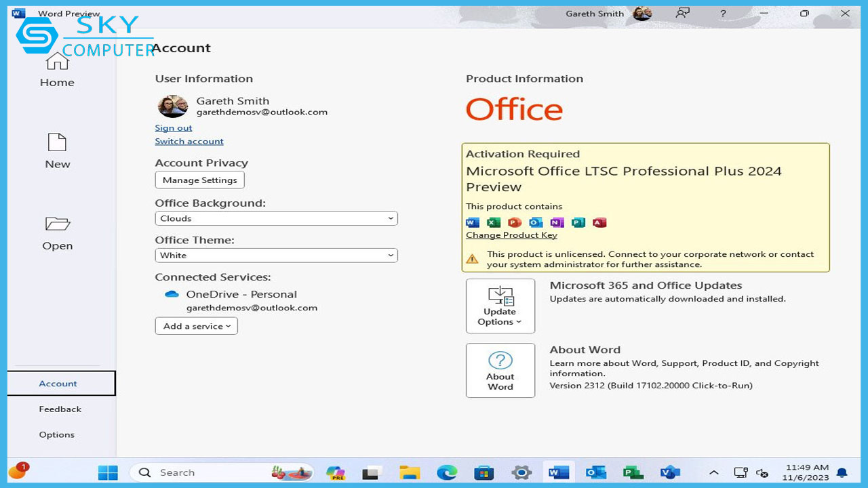Image resolution: width=868 pixels, height=488 pixels.
Task: Click Gareth Smith's user profile photo
Action: [173, 106]
